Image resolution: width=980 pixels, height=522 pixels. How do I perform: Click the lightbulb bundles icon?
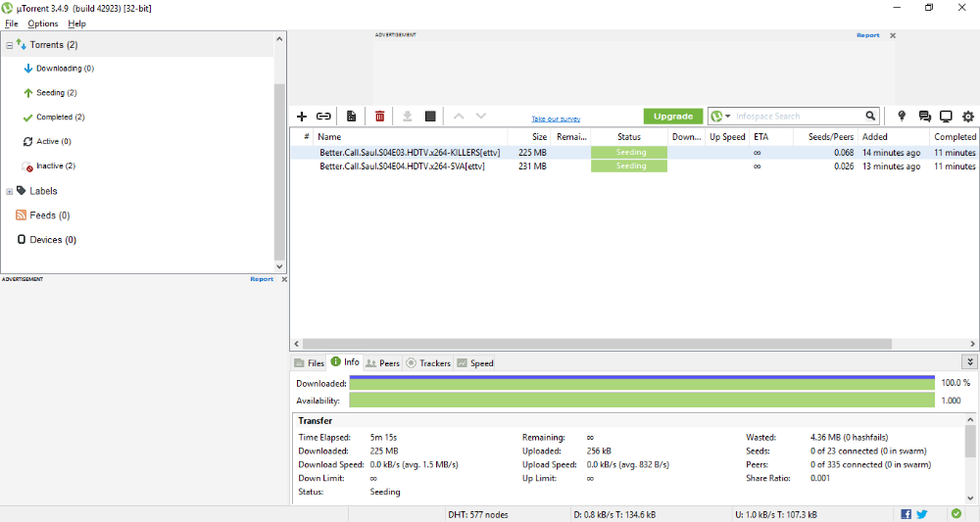point(902,117)
